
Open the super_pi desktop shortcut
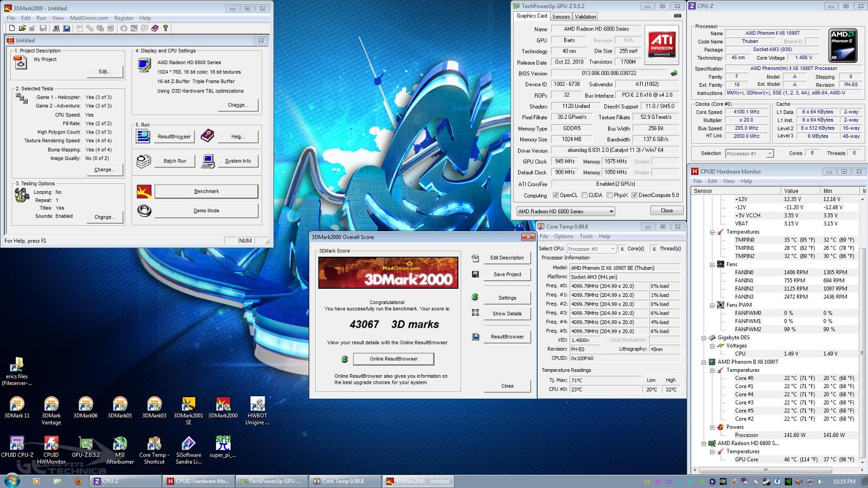point(223,447)
